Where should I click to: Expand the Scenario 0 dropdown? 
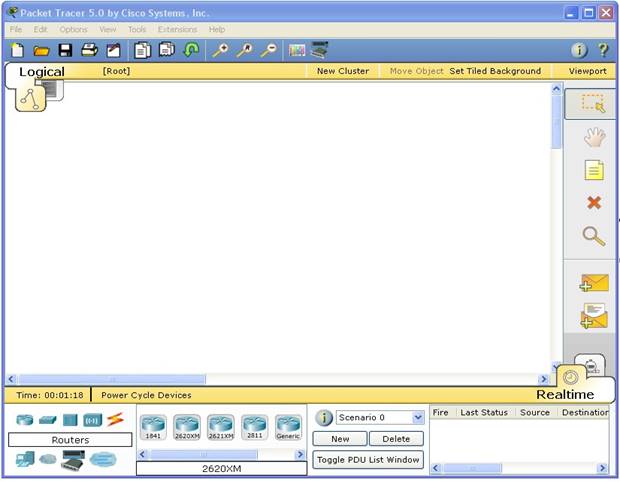tap(418, 417)
